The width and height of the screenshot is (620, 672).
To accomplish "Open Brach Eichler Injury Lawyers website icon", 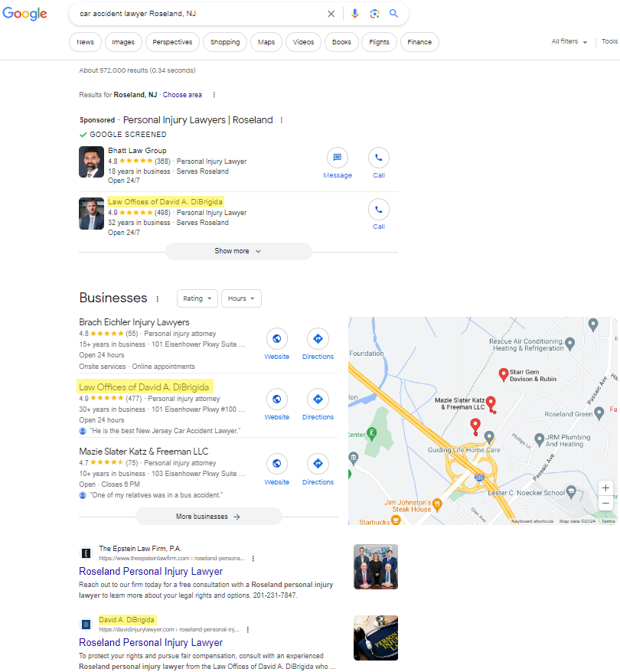I will 277,338.
